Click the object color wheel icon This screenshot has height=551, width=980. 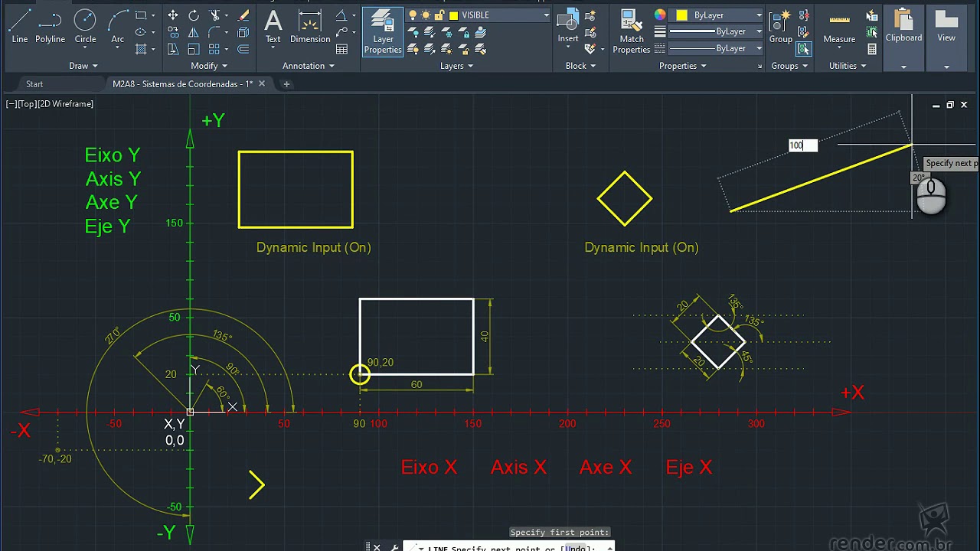point(660,15)
